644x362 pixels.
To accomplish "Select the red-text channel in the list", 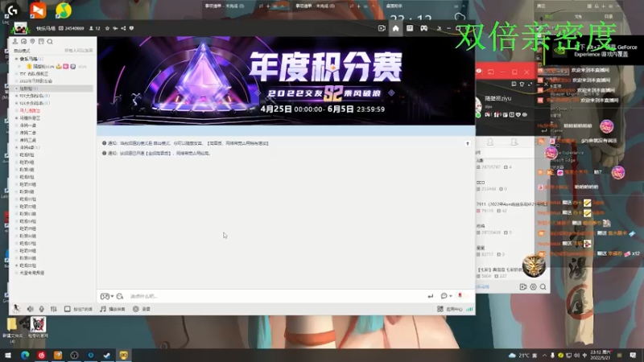I will [x=30, y=110].
